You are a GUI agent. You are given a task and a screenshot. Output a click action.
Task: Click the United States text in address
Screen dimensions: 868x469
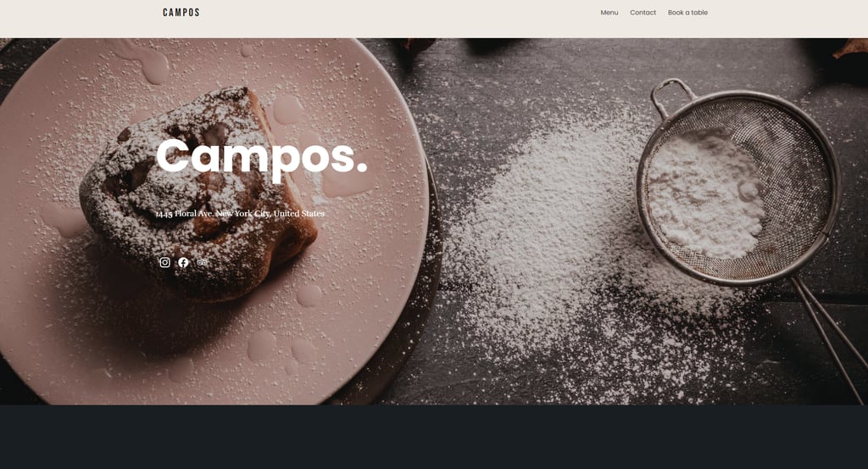[299, 214]
